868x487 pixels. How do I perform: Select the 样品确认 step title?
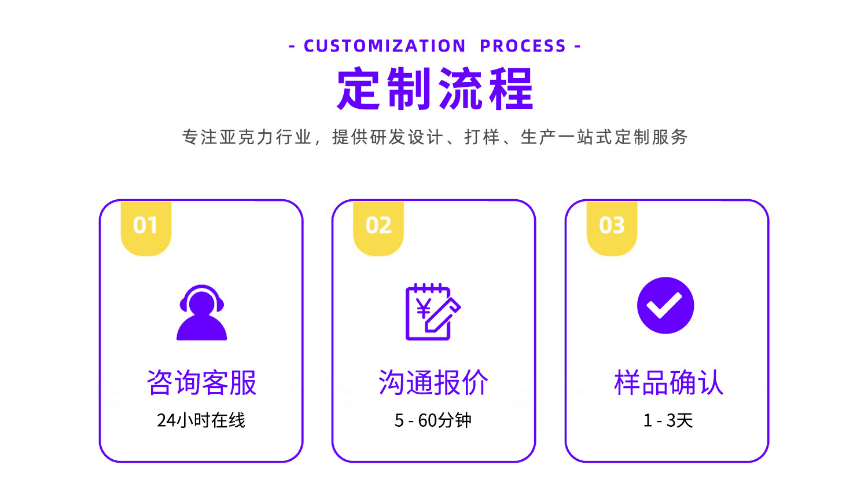point(668,383)
